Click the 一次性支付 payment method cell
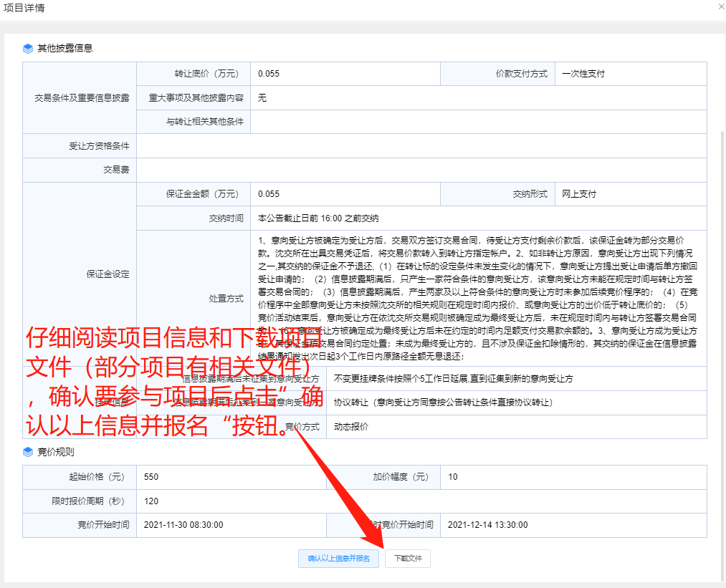 [583, 74]
